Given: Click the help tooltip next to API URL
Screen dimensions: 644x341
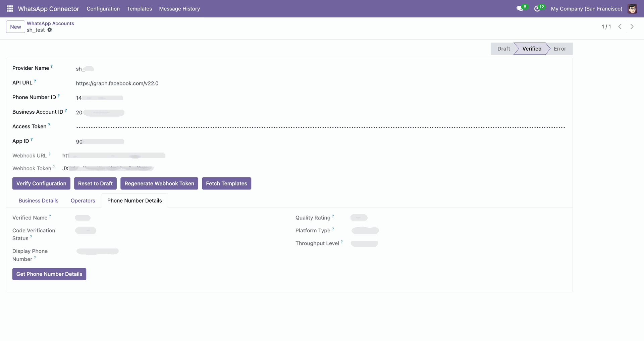Looking at the screenshot, I should pos(35,81).
